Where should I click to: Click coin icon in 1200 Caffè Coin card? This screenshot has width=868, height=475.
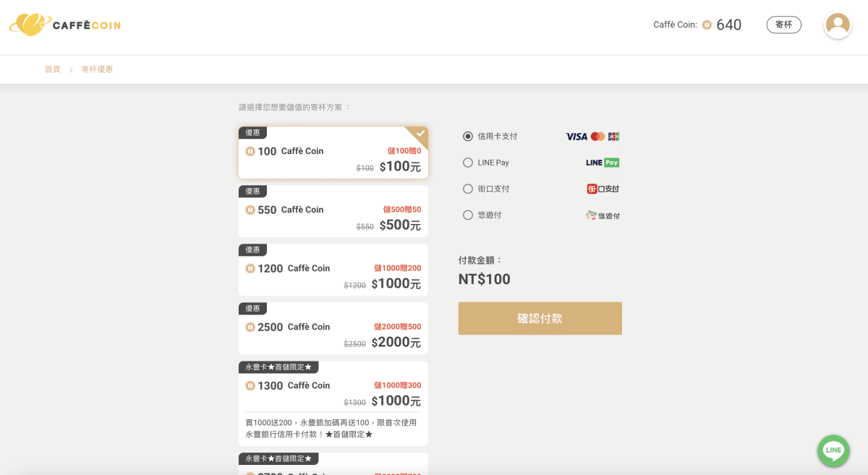click(250, 268)
